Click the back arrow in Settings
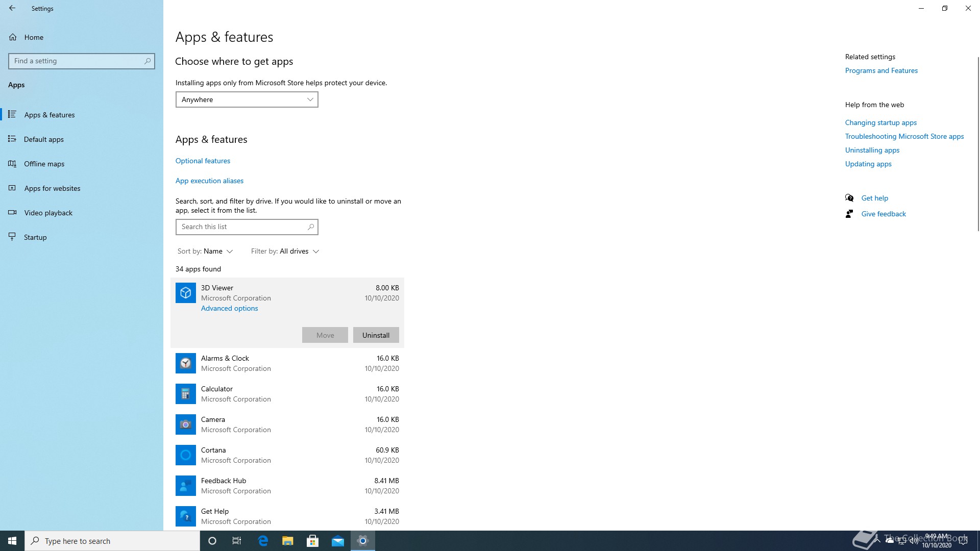The width and height of the screenshot is (980, 551). coord(12,8)
